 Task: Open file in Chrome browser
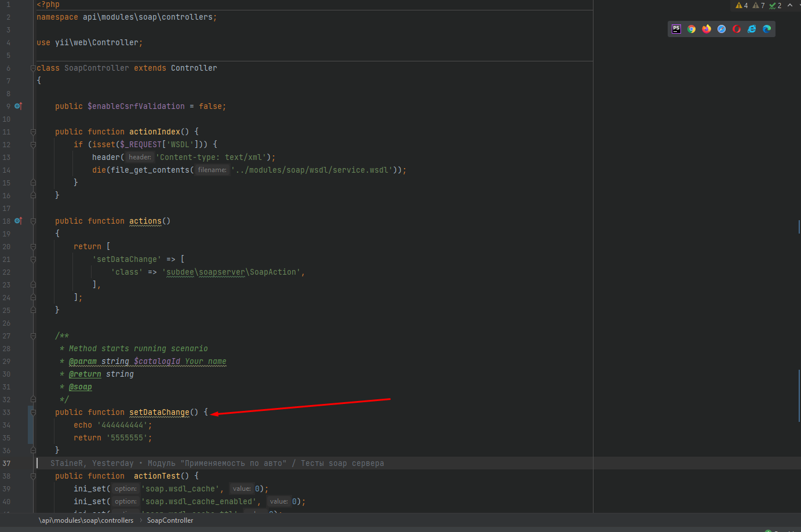coord(691,29)
